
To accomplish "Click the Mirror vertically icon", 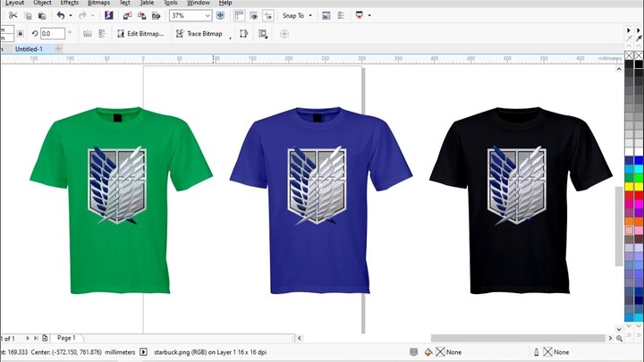I will [x=102, y=34].
